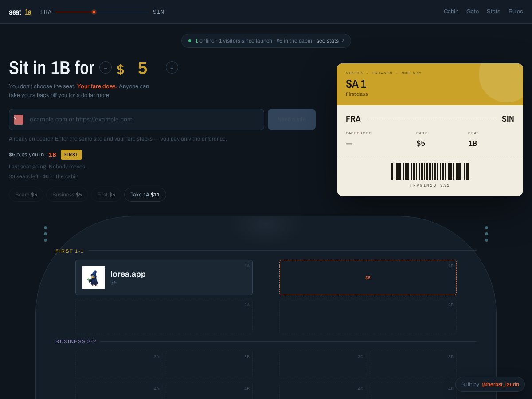Decrease the fare with minus button
This screenshot has width=532, height=399.
(106, 67)
